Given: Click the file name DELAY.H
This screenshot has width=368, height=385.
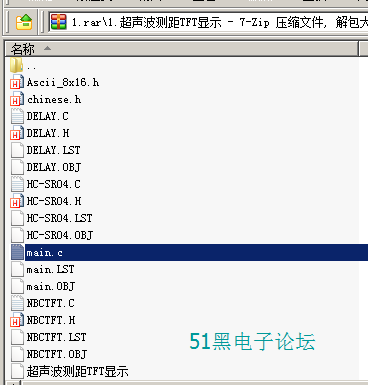Looking at the screenshot, I should [x=48, y=133].
